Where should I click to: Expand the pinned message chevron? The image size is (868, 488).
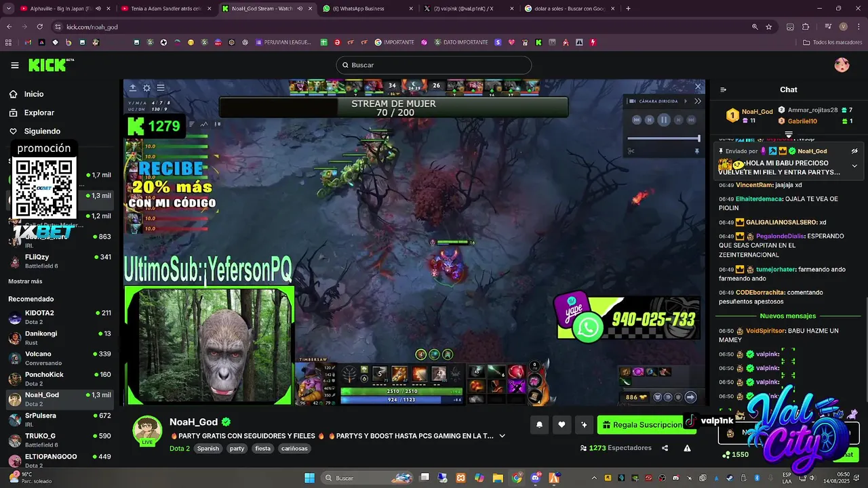pyautogui.click(x=854, y=166)
